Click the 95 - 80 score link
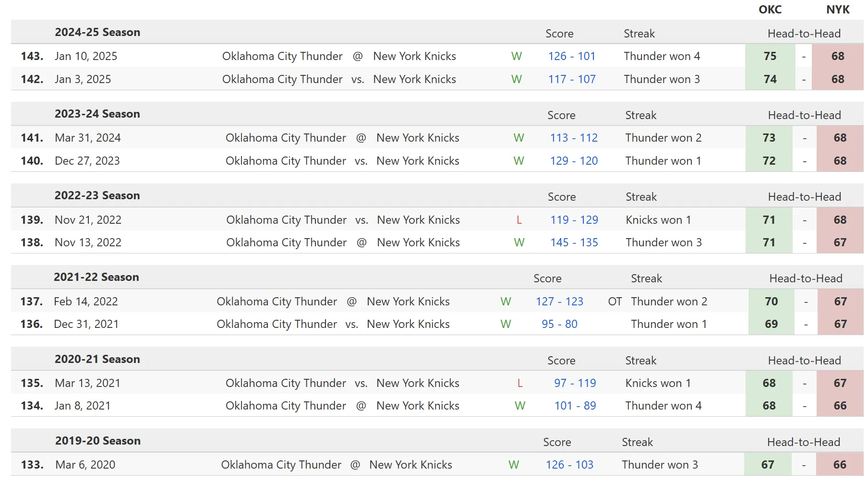Image resolution: width=868 pixels, height=483 pixels. (559, 324)
